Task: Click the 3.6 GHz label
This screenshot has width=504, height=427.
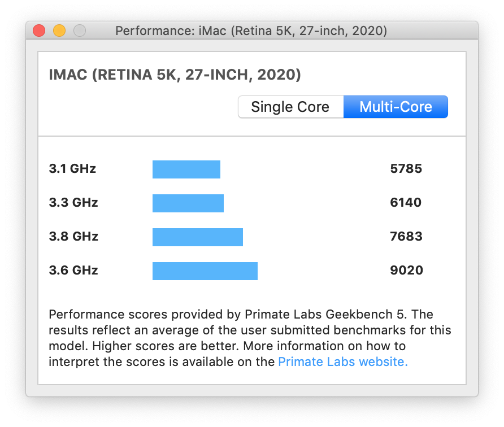Action: (73, 271)
